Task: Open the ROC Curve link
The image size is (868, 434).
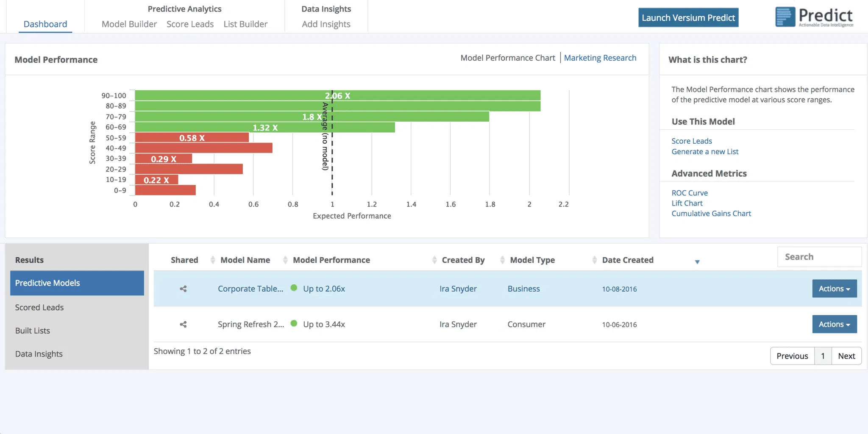Action: (x=689, y=193)
